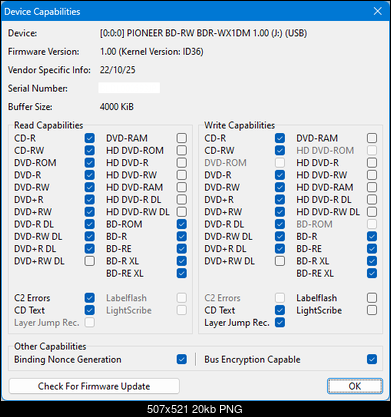This screenshot has height=417, width=391.
Task: Toggle the BD-R checkbox under Read Capabilities
Action: [182, 237]
